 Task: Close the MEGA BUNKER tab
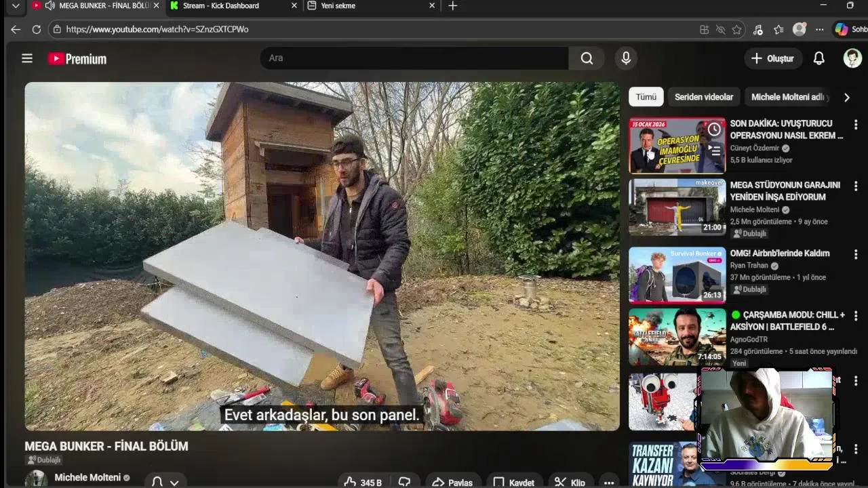click(x=156, y=5)
